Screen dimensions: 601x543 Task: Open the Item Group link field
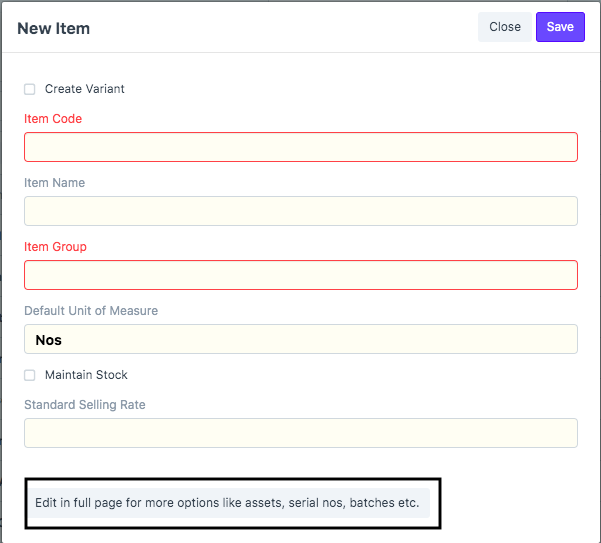click(x=301, y=275)
